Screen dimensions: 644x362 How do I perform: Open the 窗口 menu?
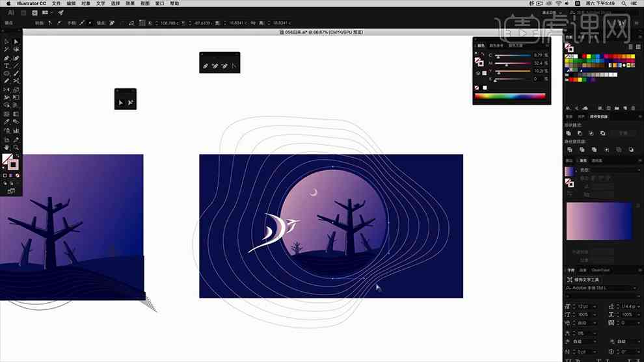(160, 3)
